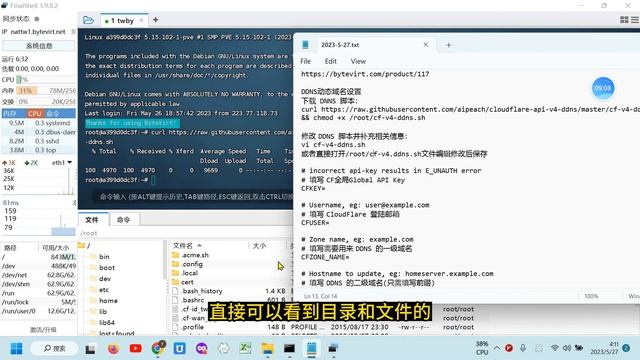Click the CFUSER= line in Notepad

(x=315, y=223)
